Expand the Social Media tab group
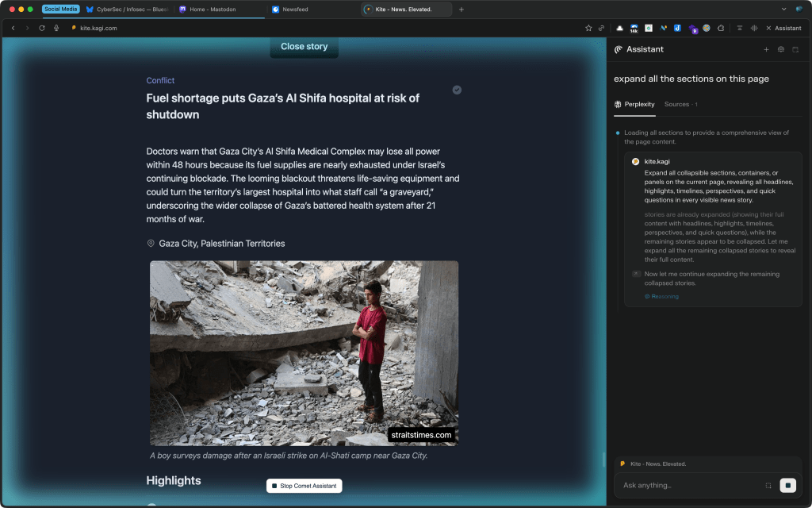Screen dimensions: 812x508 coord(60,10)
